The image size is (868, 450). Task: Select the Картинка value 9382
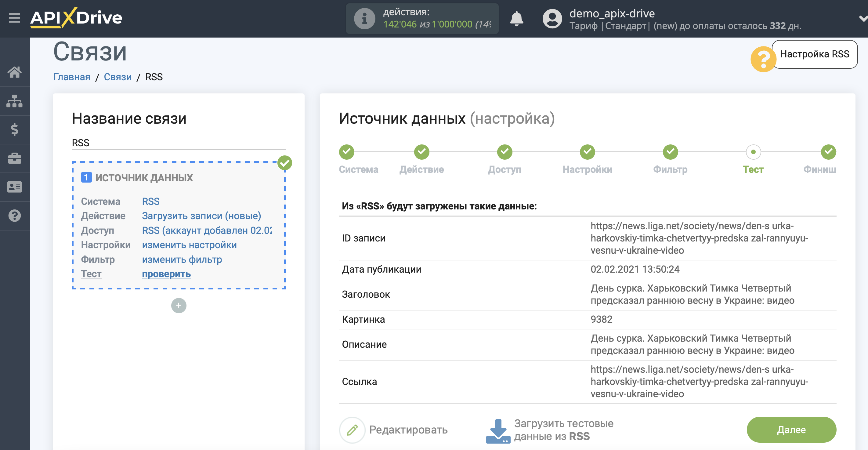click(601, 319)
